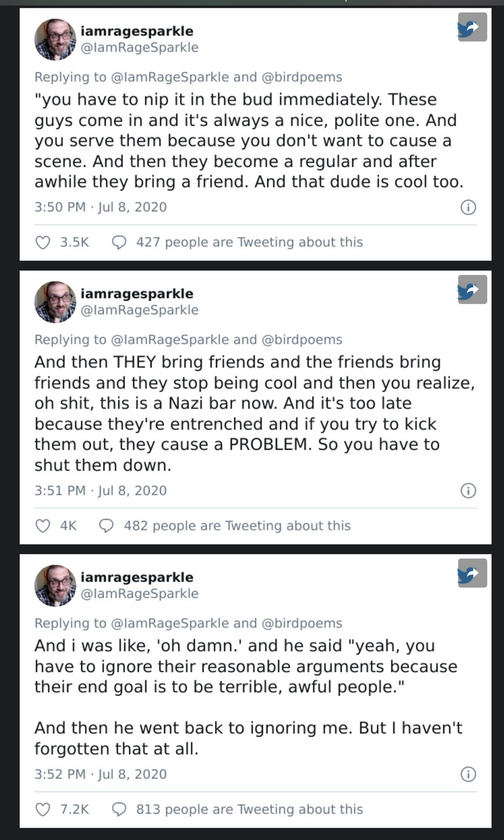Open info icon on 3:50 PM tweet

468,207
